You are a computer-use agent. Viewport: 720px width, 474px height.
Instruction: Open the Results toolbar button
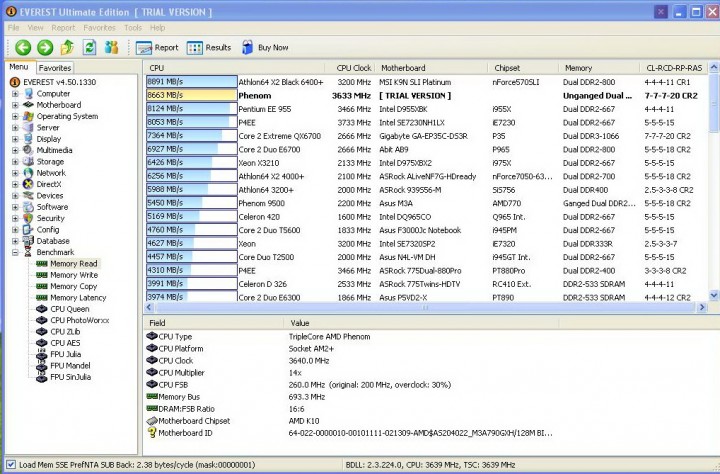(209, 47)
